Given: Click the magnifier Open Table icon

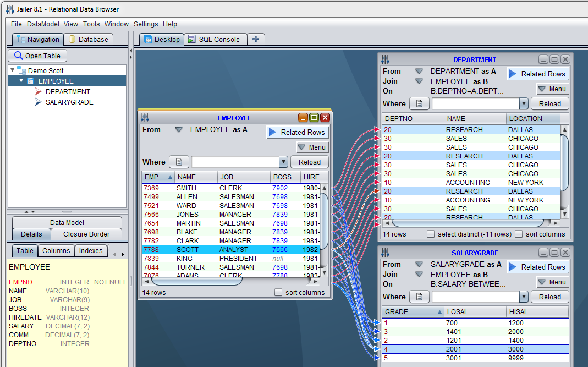Looking at the screenshot, I should click(18, 56).
